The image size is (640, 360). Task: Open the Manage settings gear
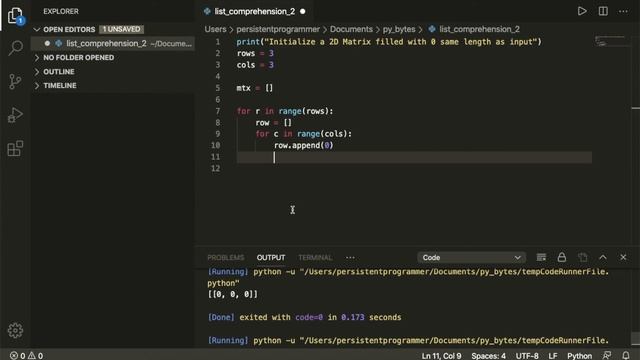point(15,330)
